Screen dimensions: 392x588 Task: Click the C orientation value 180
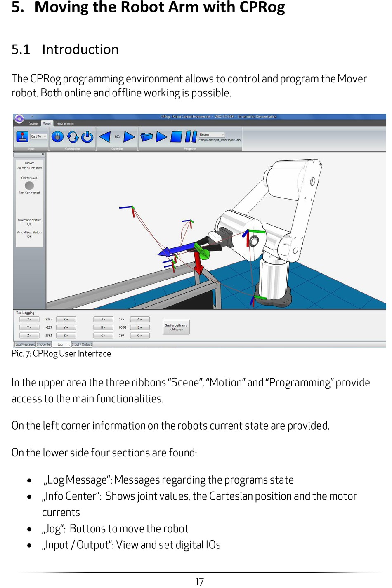121,336
